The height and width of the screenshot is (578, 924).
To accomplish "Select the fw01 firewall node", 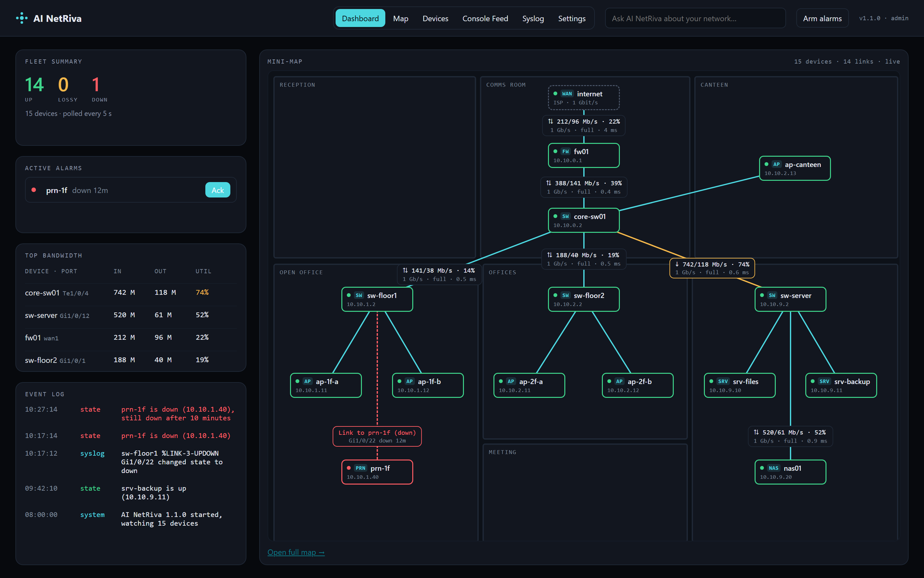I will click(x=583, y=156).
